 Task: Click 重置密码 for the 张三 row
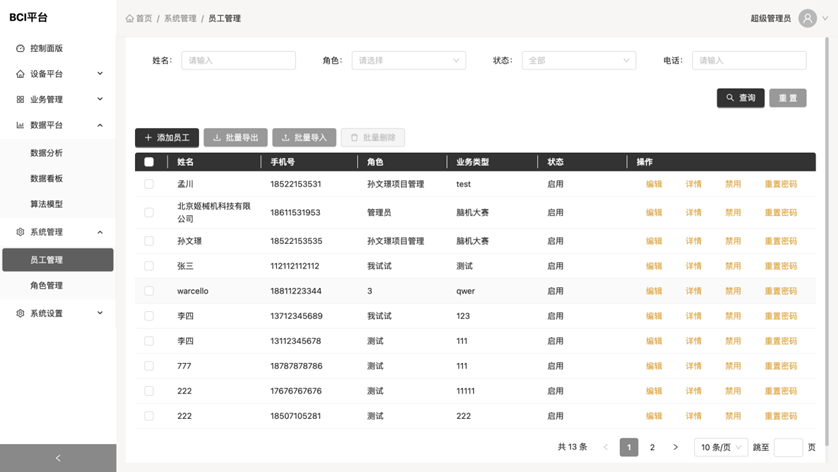pos(780,266)
